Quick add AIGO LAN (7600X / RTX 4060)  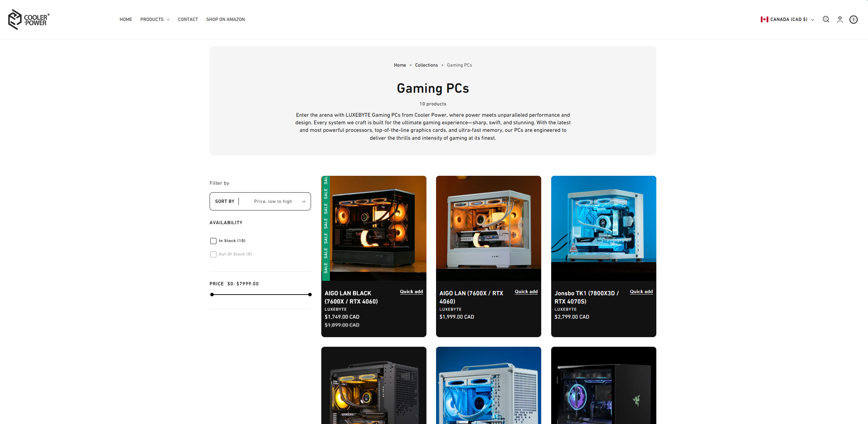tap(526, 291)
